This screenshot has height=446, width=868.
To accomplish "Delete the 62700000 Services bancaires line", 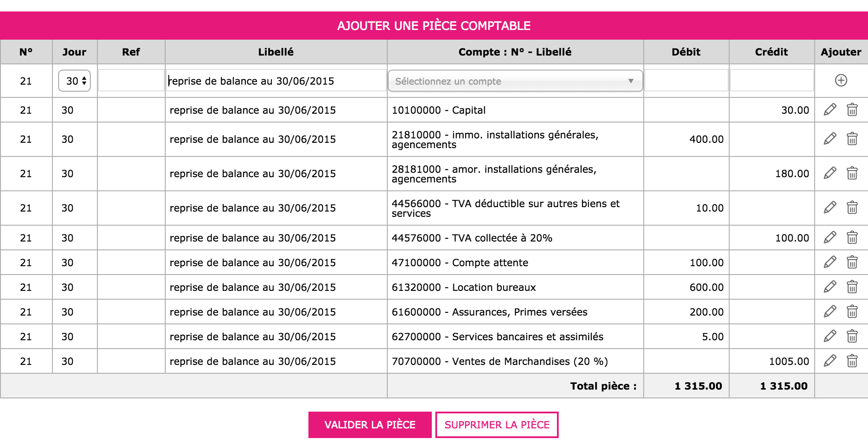I will 852,336.
